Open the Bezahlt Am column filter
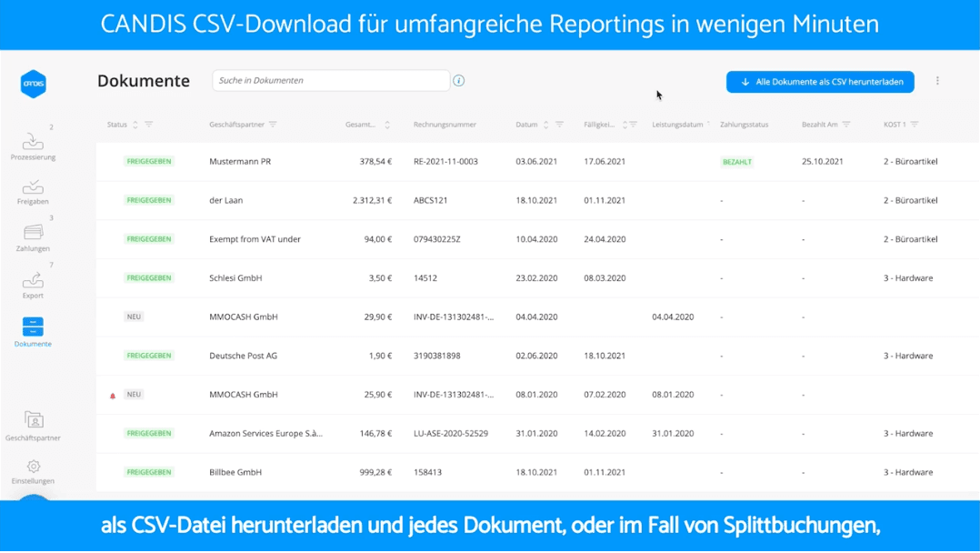This screenshot has width=980, height=553. click(x=846, y=125)
